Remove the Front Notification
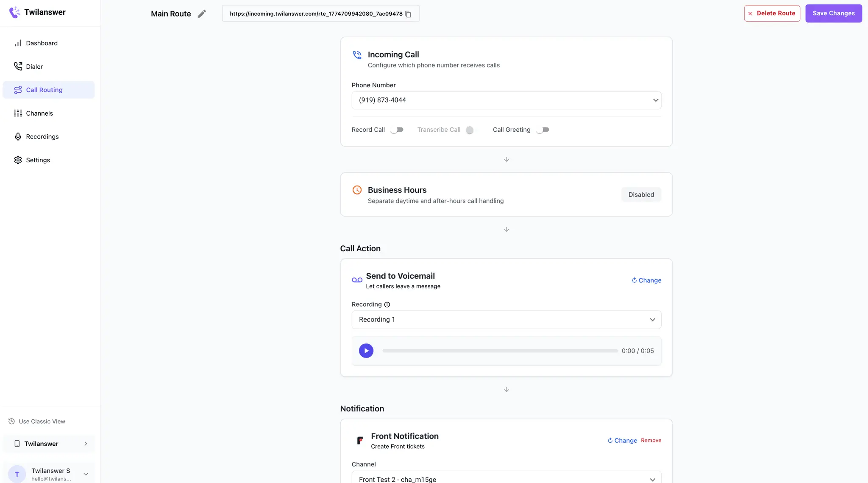 651,441
